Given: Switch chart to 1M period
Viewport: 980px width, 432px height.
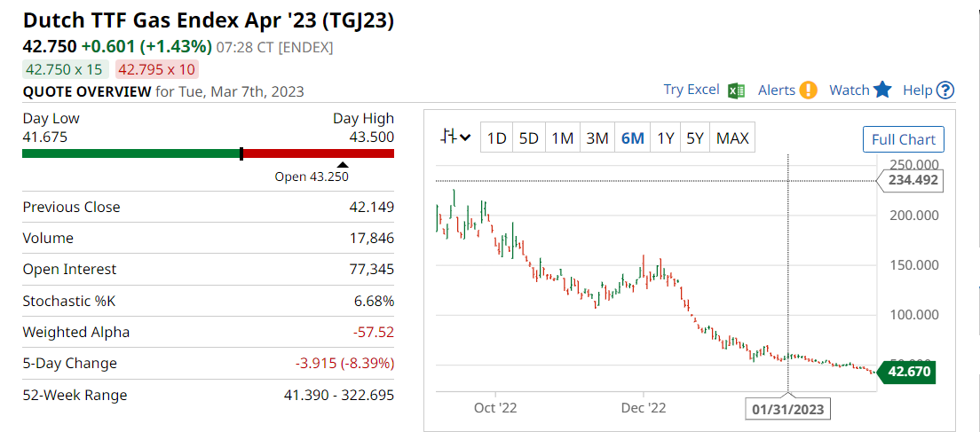Looking at the screenshot, I should [563, 138].
